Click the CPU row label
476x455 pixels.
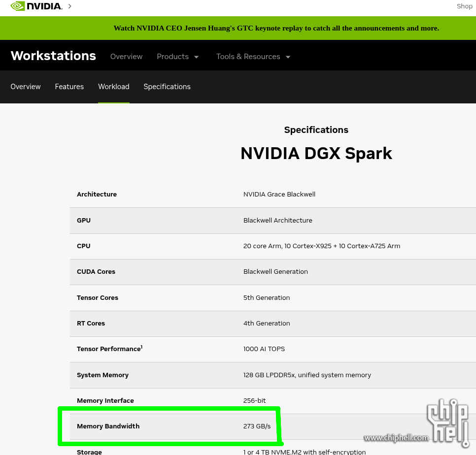83,246
